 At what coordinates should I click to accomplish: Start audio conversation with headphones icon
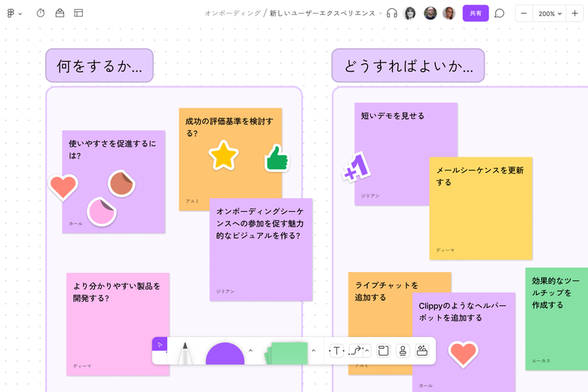pyautogui.click(x=392, y=13)
